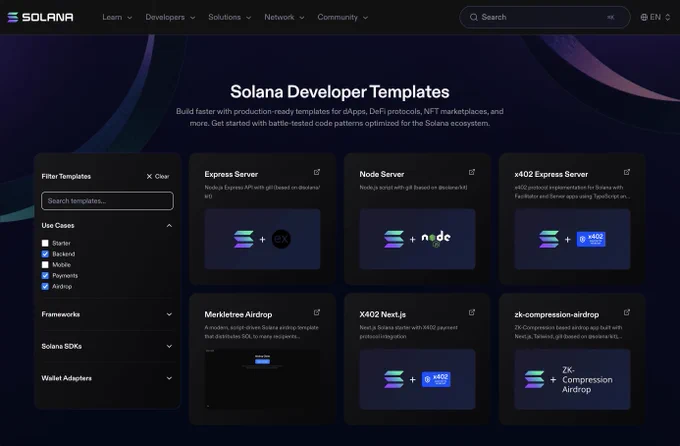
Task: Open external link icon on Node Server card
Action: pyautogui.click(x=472, y=172)
